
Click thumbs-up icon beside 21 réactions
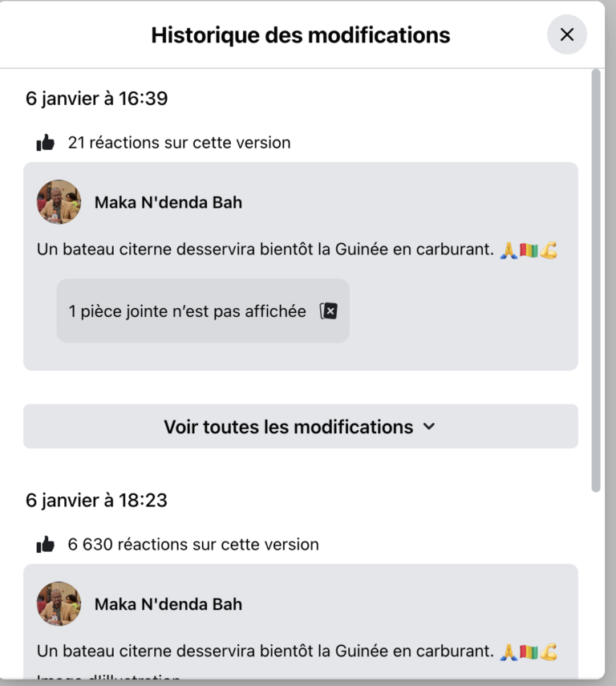(46, 143)
